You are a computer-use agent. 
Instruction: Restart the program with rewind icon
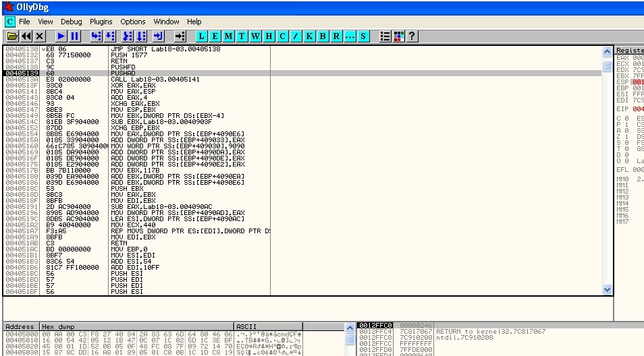coord(26,36)
